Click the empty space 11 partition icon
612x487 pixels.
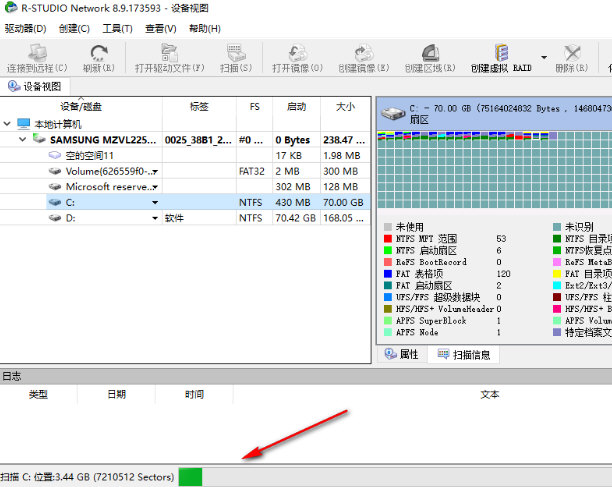point(55,155)
